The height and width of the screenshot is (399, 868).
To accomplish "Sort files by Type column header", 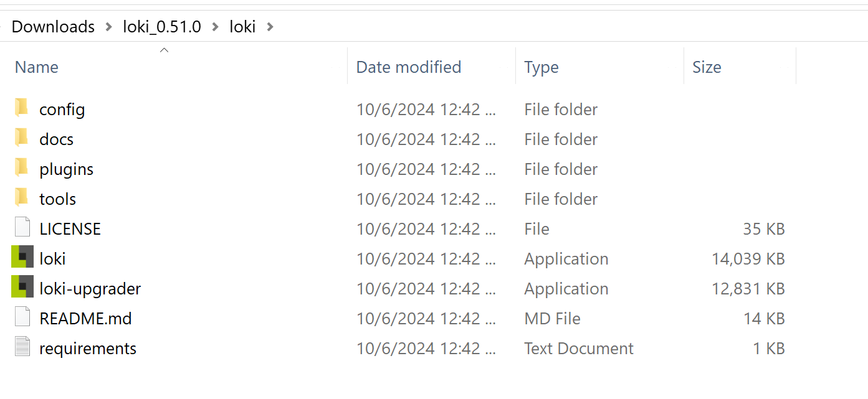I will pyautogui.click(x=541, y=67).
